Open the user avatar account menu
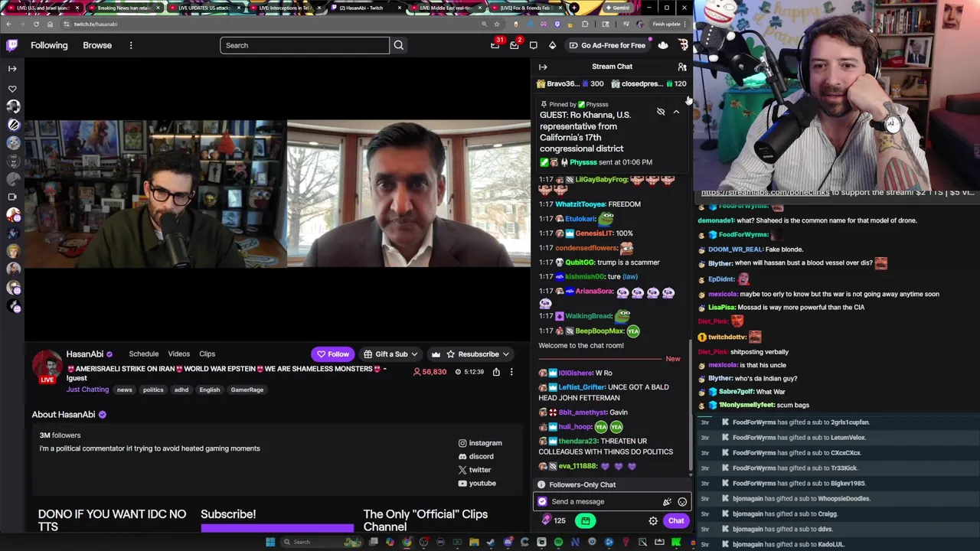Screen dimensions: 980x551 coord(683,45)
